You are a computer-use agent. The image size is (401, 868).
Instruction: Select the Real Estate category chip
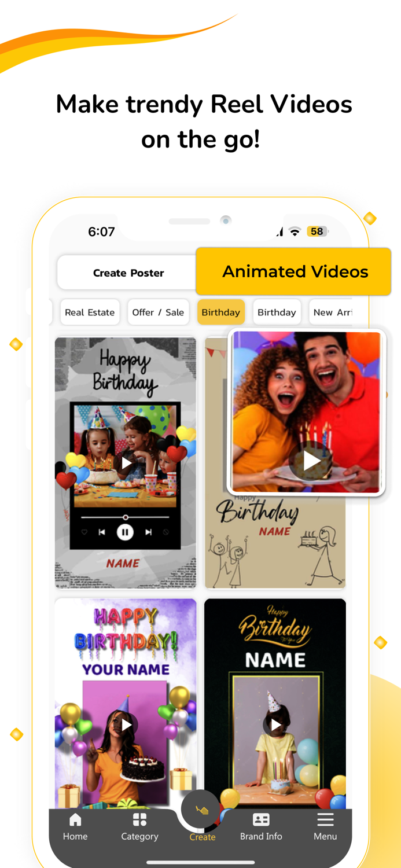pos(90,312)
